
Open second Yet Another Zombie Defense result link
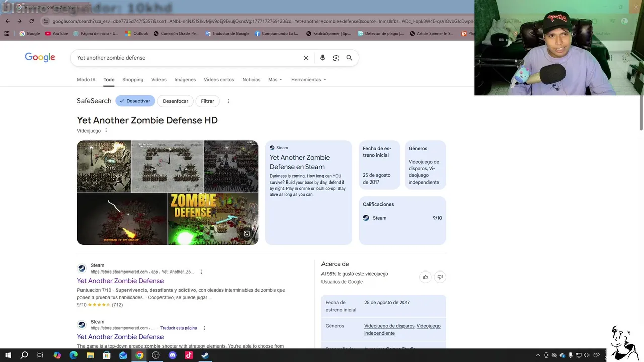coord(120,337)
